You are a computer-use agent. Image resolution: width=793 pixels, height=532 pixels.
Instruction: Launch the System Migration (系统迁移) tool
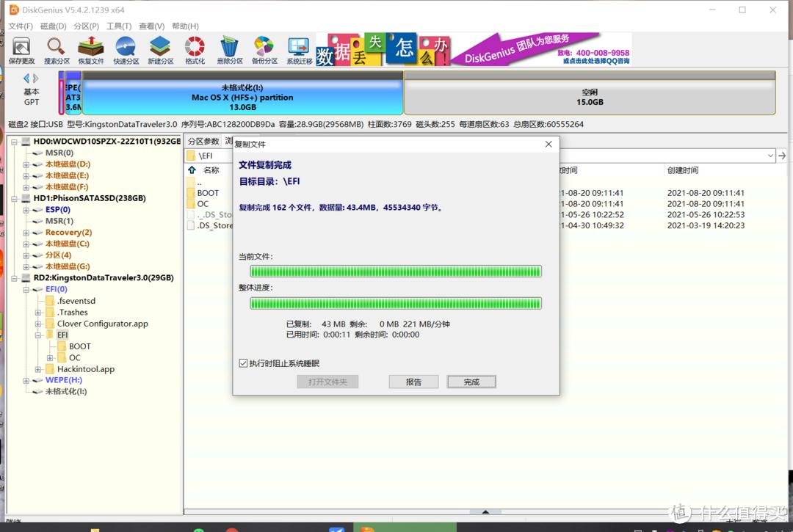click(x=299, y=50)
